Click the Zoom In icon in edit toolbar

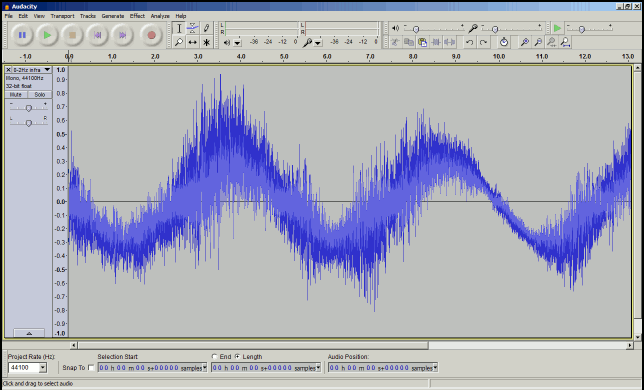[x=524, y=42]
